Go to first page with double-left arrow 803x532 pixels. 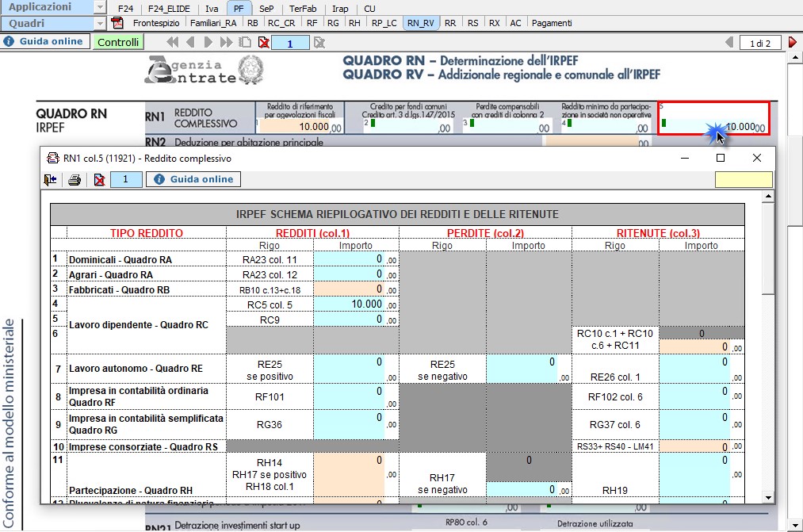173,43
